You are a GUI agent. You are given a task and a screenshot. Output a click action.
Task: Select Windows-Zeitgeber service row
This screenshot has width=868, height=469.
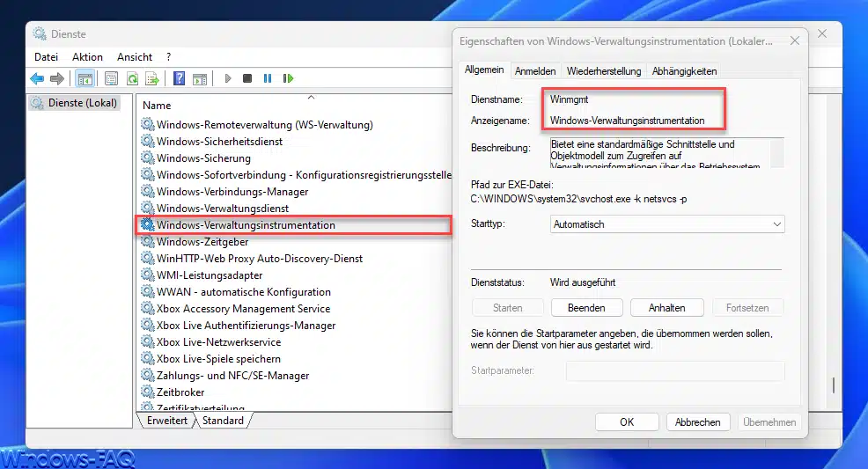pyautogui.click(x=202, y=242)
